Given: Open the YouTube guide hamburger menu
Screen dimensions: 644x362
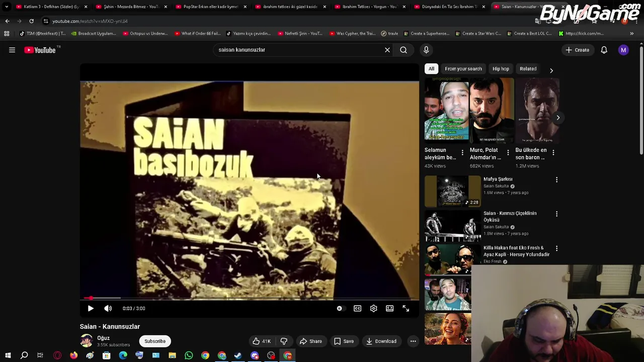Looking at the screenshot, I should [x=12, y=50].
